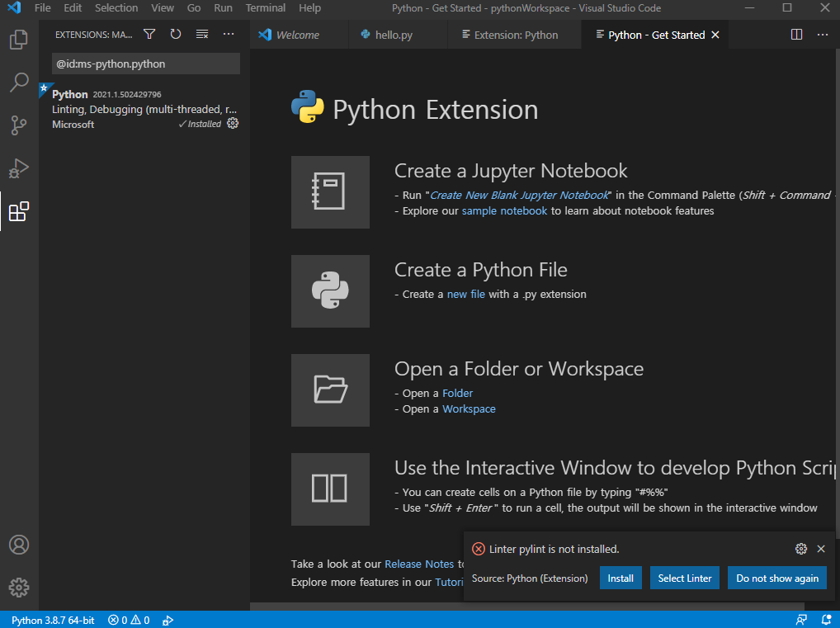Switch to the Welcome tab
Viewport: 840px width, 628px height.
click(299, 35)
